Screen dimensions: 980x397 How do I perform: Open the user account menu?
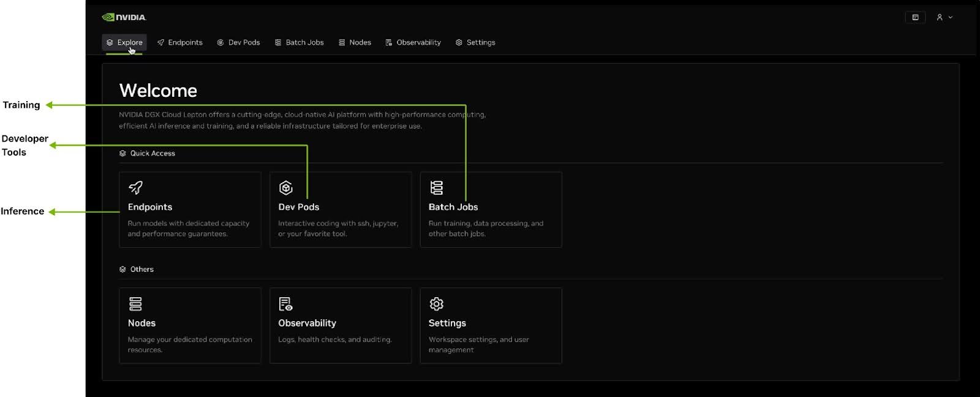944,17
